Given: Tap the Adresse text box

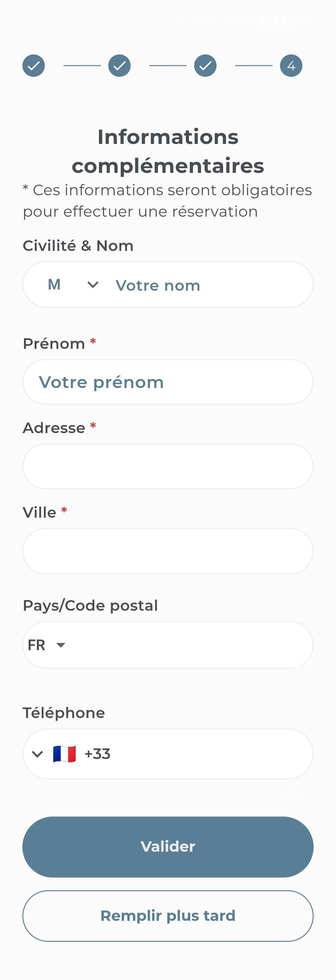Looking at the screenshot, I should point(168,466).
